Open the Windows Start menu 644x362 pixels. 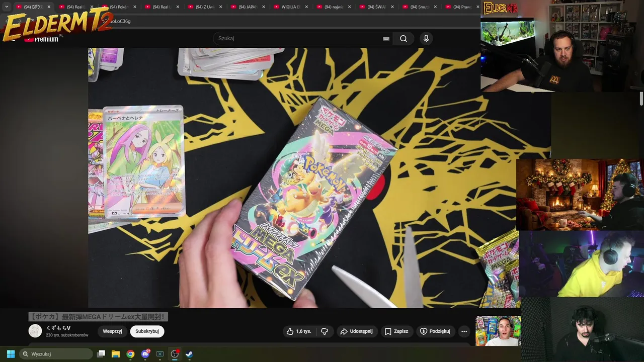[x=11, y=354]
